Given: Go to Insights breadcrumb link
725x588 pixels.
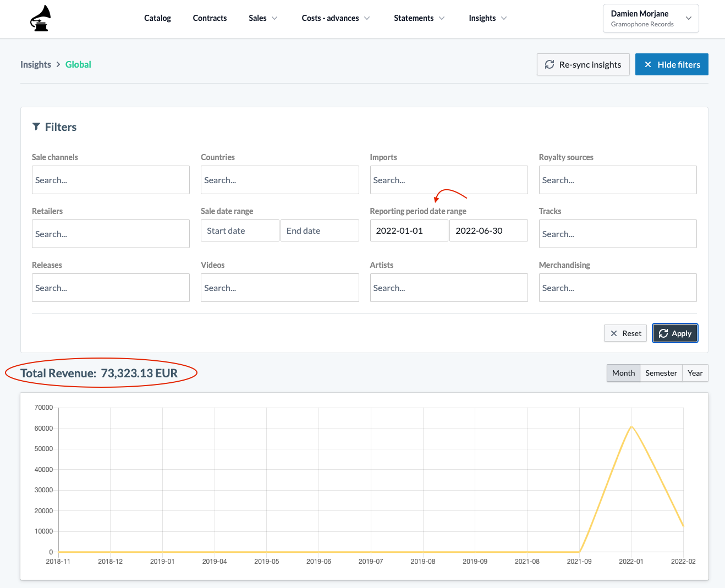Looking at the screenshot, I should 36,64.
